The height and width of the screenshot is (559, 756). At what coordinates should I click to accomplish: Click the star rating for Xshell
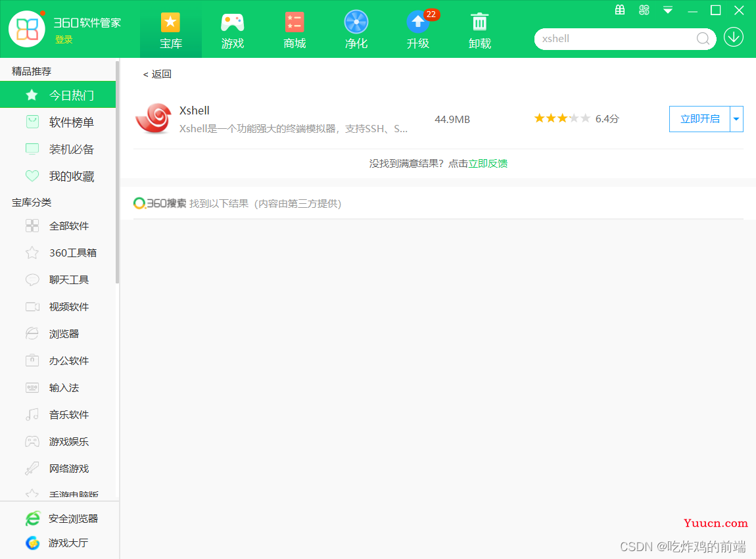click(561, 118)
